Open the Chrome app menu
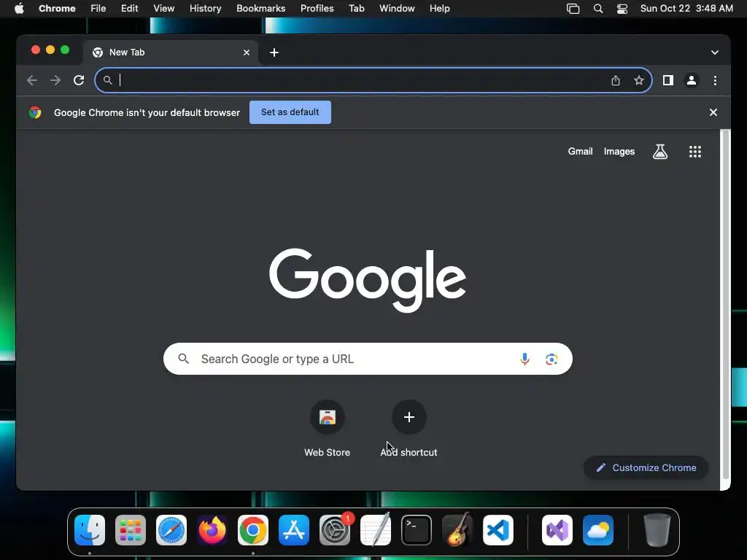 click(x=57, y=9)
